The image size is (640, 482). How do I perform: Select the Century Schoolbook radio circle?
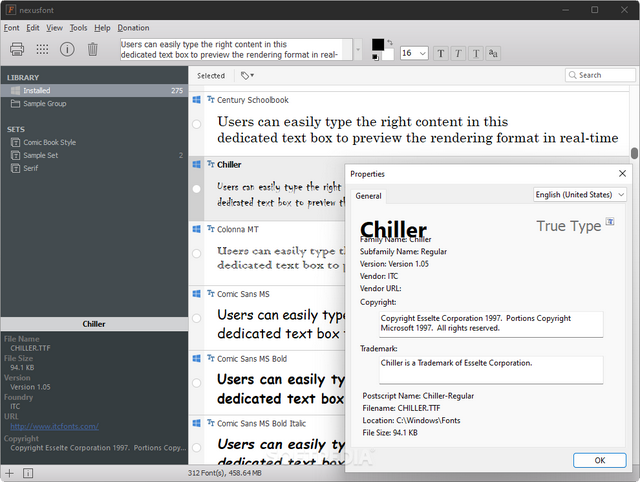tap(196, 124)
